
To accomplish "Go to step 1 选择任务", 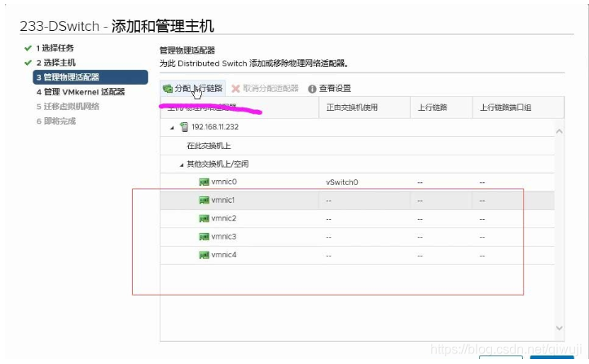I will [55, 48].
